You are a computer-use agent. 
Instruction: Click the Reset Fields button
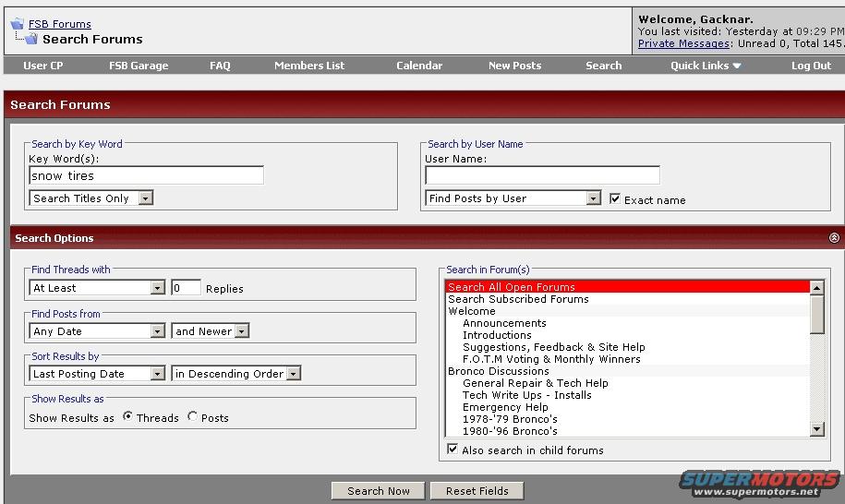477,491
